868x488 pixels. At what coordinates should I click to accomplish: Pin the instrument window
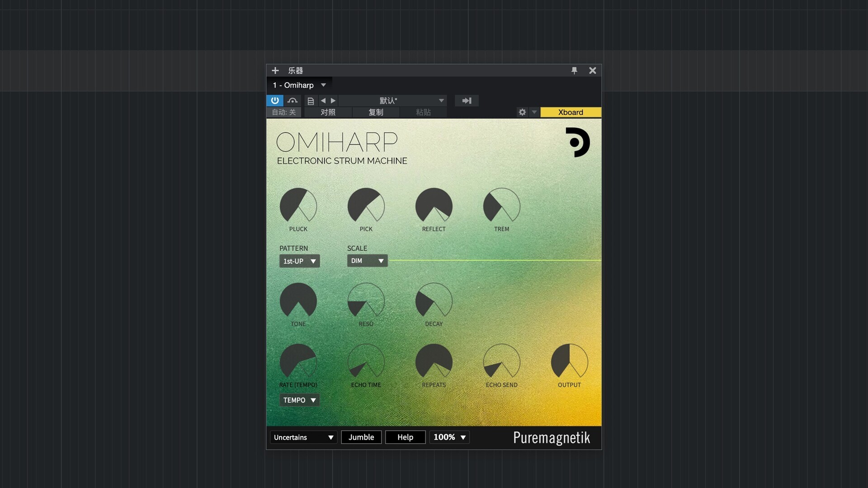(574, 70)
